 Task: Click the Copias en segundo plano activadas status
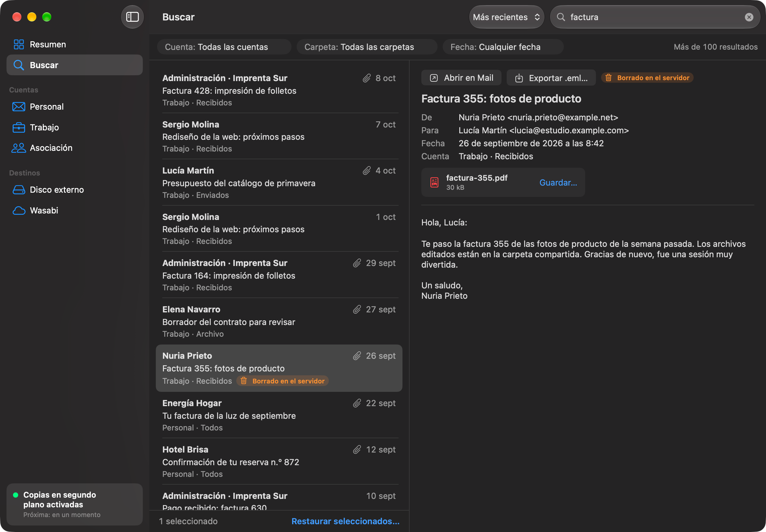coord(75,504)
